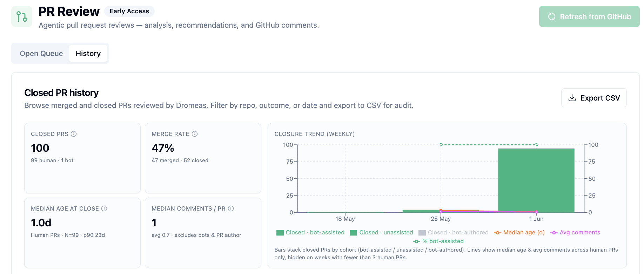Image resolution: width=644 pixels, height=274 pixels.
Task: Toggle the 'Closed · bot-authored' grey legend swatch
Action: 422,233
